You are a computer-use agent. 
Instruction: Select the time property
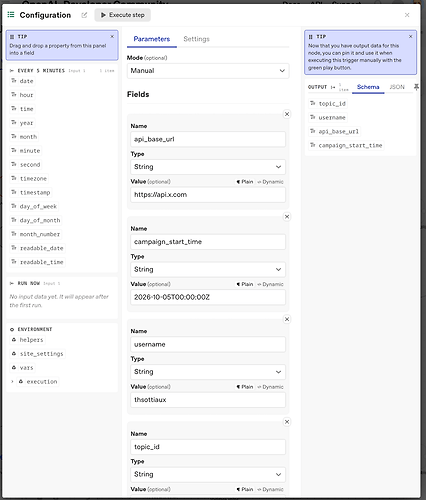(x=22, y=109)
